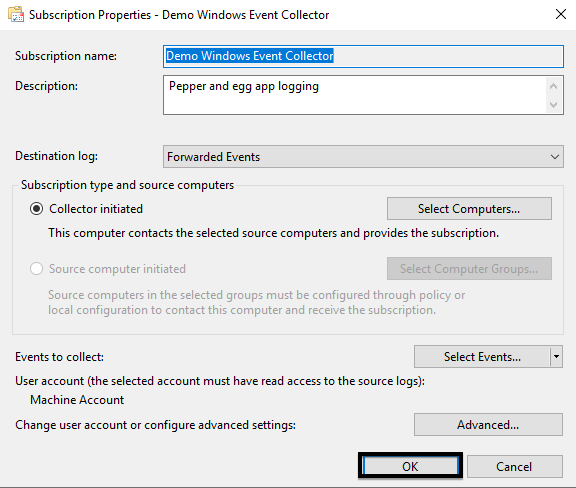576x488 pixels.
Task: Close the Subscription Properties dialog
Action: tap(561, 15)
